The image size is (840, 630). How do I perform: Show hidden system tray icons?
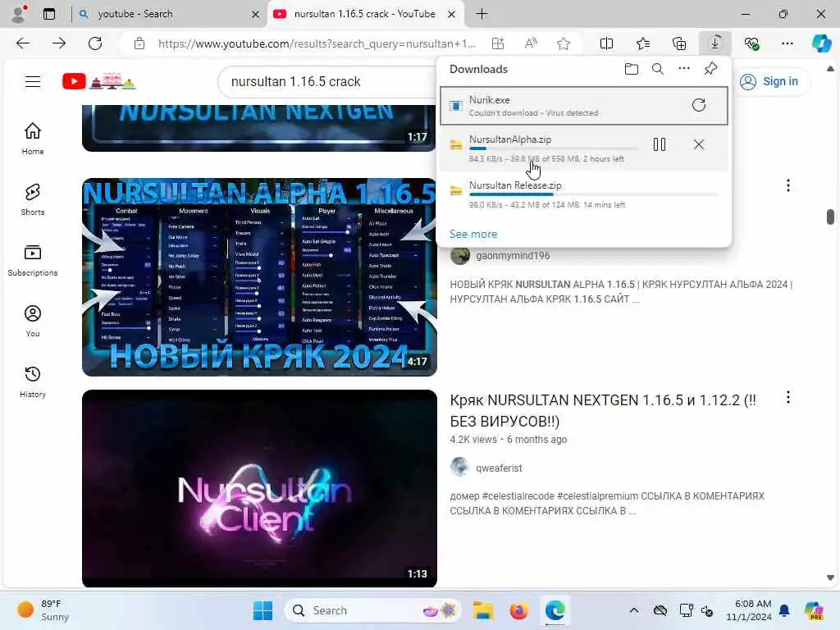click(634, 610)
